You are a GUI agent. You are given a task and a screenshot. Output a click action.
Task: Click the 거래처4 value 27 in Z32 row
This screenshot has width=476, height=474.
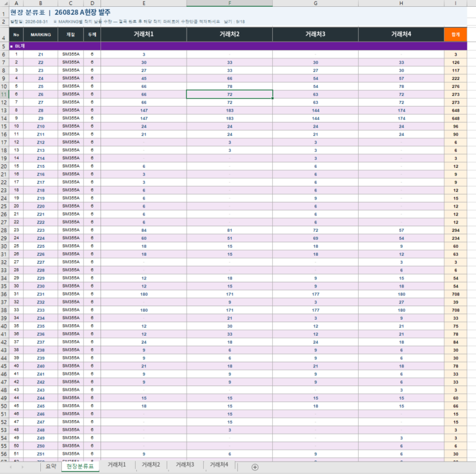401,302
